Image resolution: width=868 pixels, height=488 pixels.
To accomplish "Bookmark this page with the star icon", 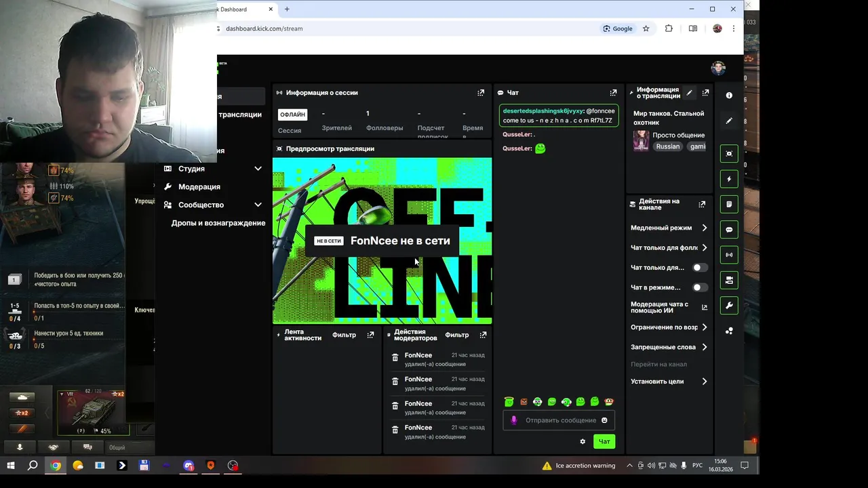I will point(646,28).
